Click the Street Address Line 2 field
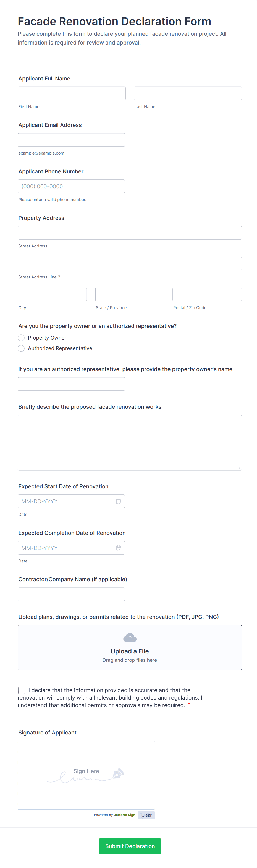 click(x=130, y=264)
